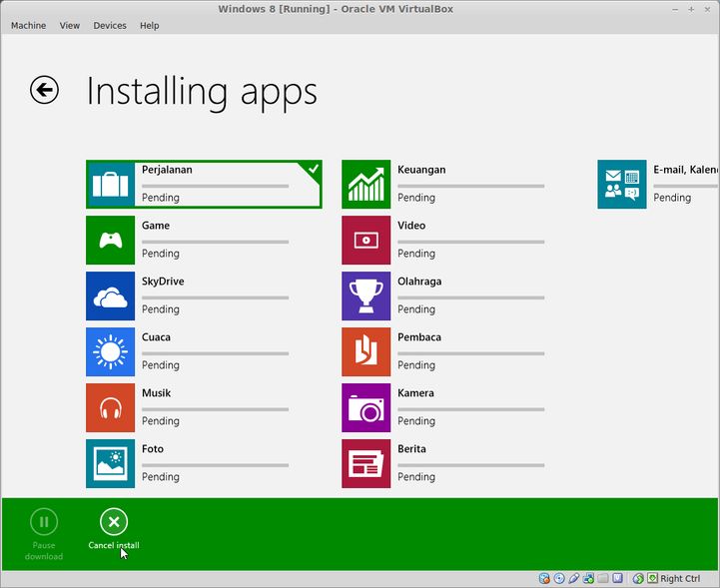The image size is (720, 588).
Task: Click the 'Video' app name
Action: point(411,226)
